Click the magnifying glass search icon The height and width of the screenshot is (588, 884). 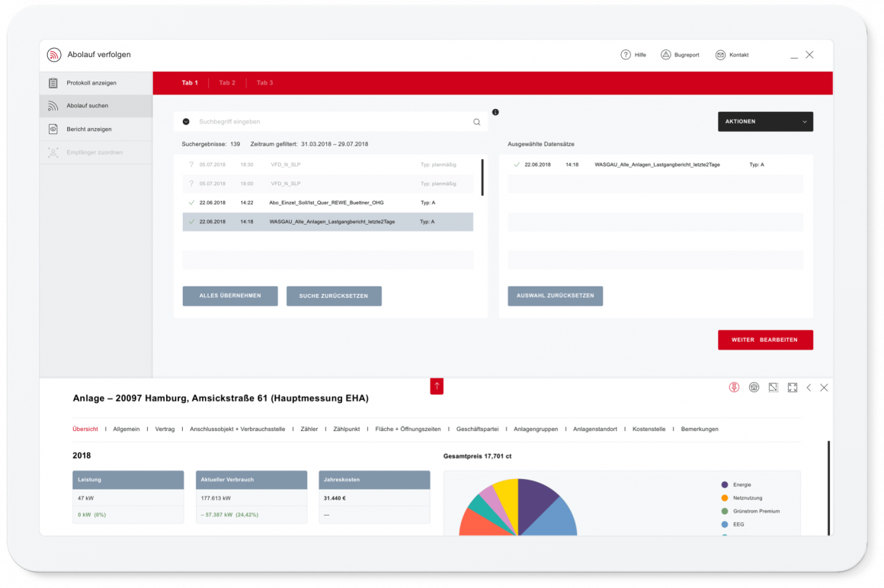tap(477, 122)
